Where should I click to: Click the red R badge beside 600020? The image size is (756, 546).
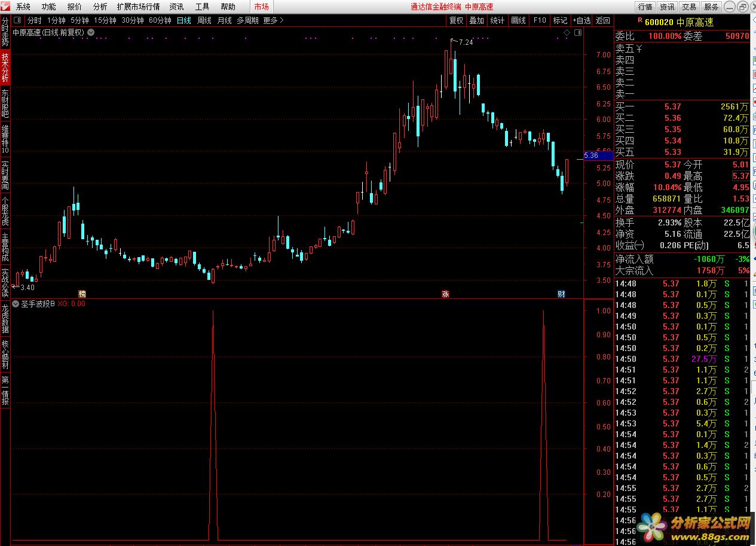coord(640,20)
